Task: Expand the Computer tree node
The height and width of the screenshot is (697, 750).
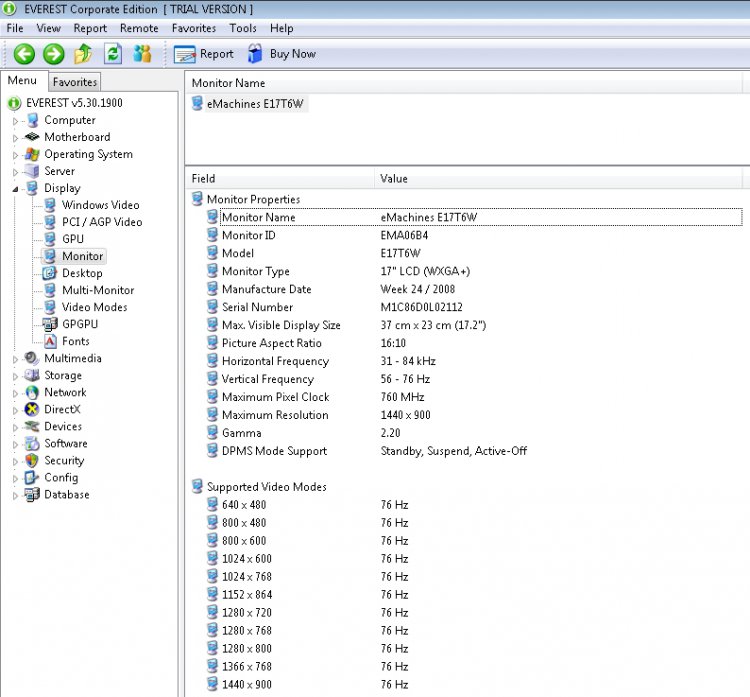Action: (x=15, y=121)
